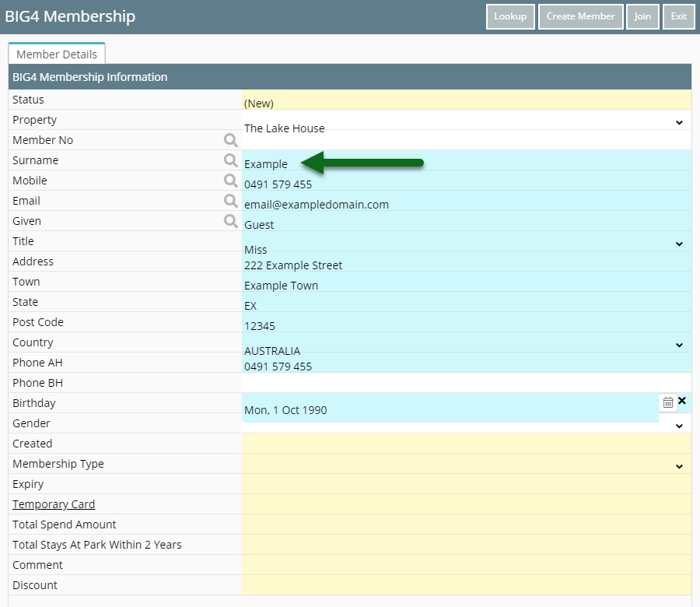Expand the Gender dropdown

coord(679,426)
